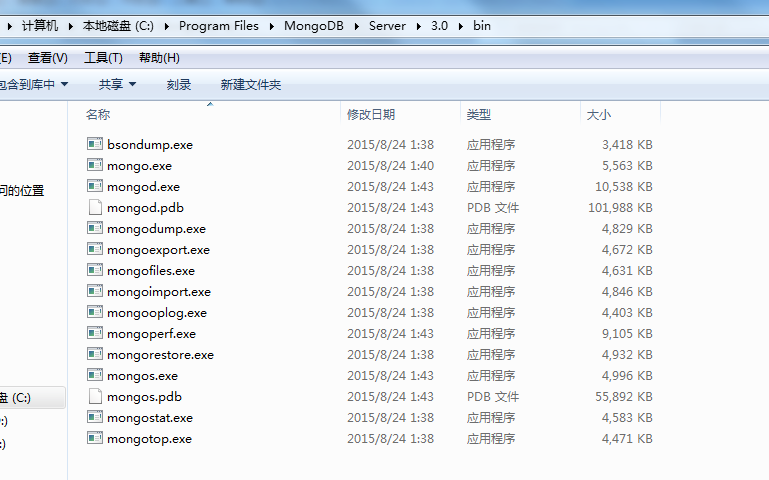The width and height of the screenshot is (769, 480).
Task: Select the mongodump.exe application icon
Action: [95, 228]
